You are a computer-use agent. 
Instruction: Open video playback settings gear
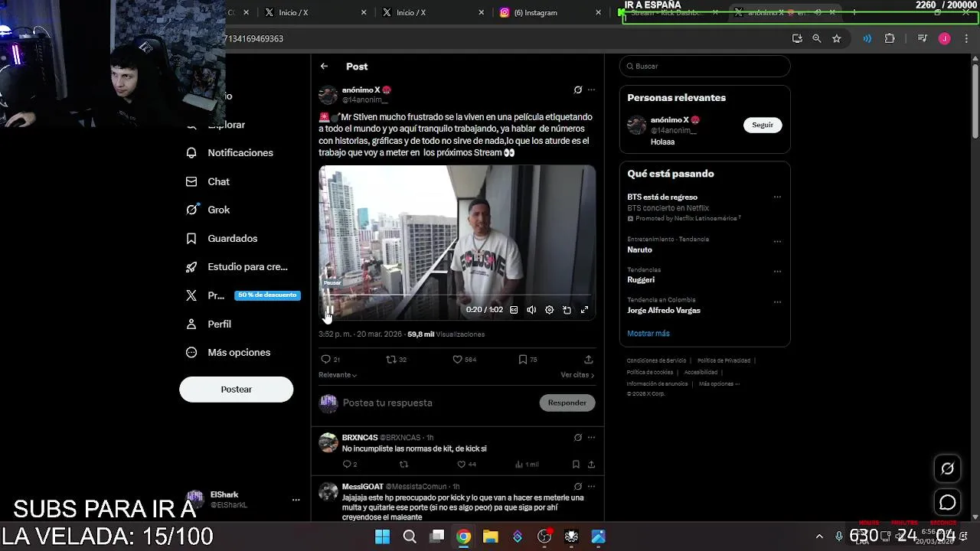[x=549, y=310]
